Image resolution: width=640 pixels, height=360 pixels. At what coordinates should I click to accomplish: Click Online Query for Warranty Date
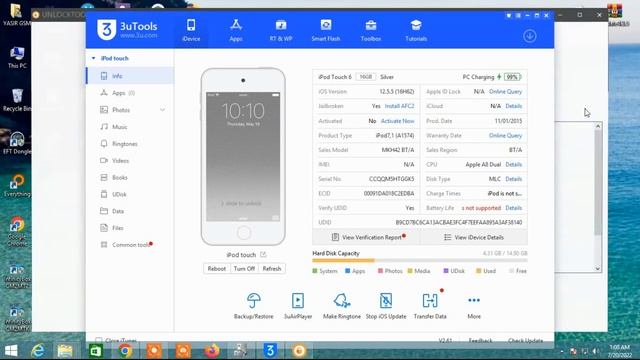(x=505, y=136)
